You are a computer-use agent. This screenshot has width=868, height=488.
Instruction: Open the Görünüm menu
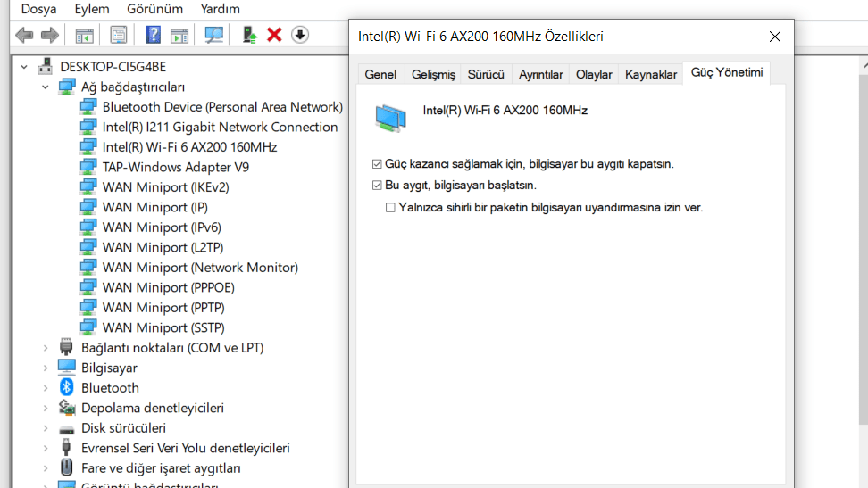pyautogui.click(x=154, y=9)
